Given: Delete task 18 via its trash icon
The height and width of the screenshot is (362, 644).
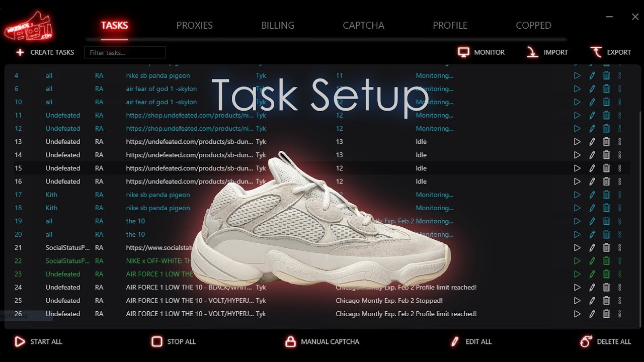Looking at the screenshot, I should (x=606, y=208).
